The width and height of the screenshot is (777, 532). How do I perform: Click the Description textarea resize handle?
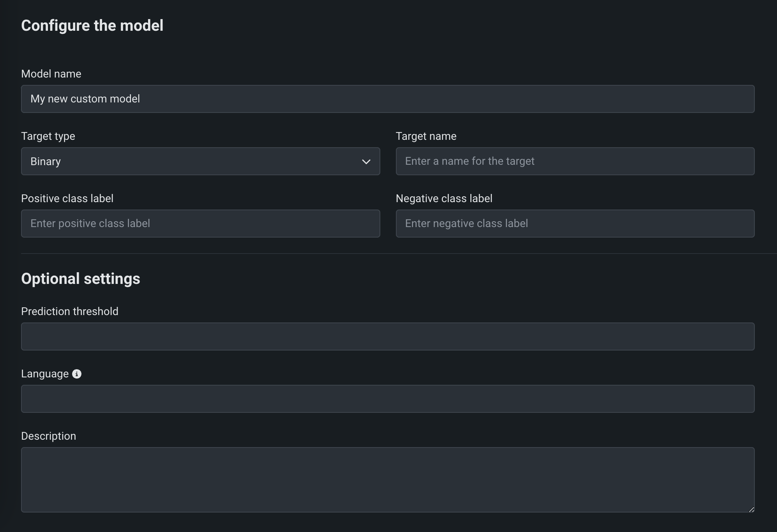(x=751, y=509)
